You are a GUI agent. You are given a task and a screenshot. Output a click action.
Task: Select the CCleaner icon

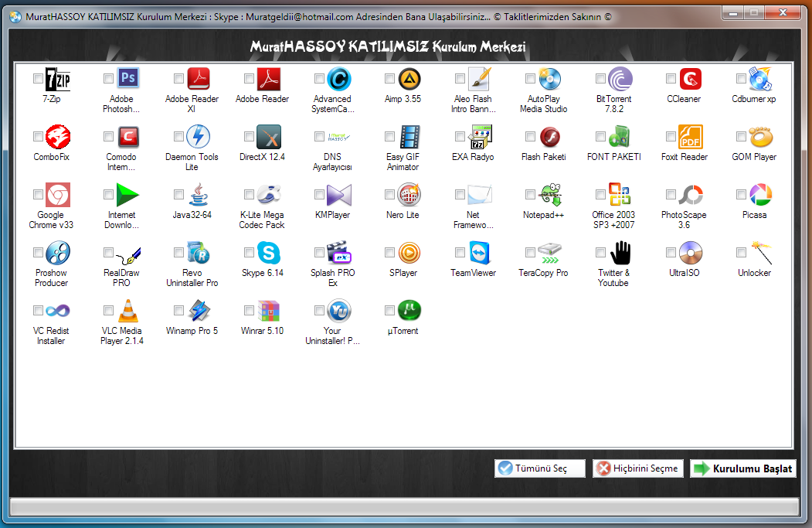pos(690,79)
